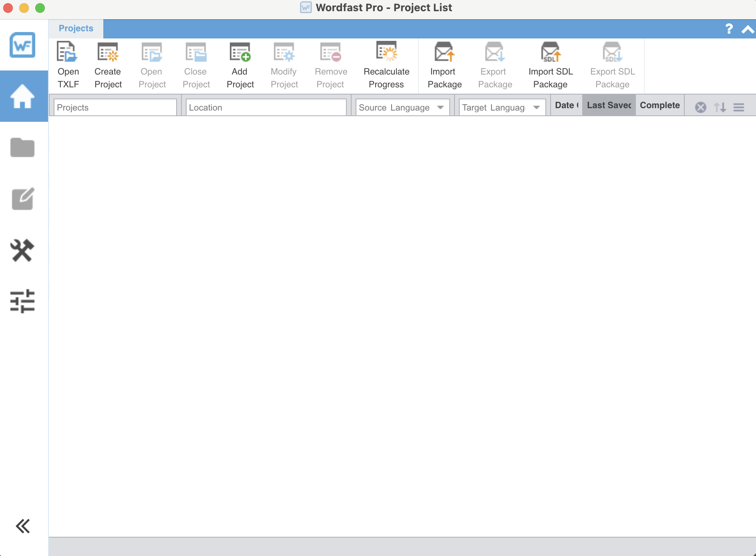Click the Open Project toolbar icon
Screen dimensions: 756x556
pyautogui.click(x=152, y=65)
